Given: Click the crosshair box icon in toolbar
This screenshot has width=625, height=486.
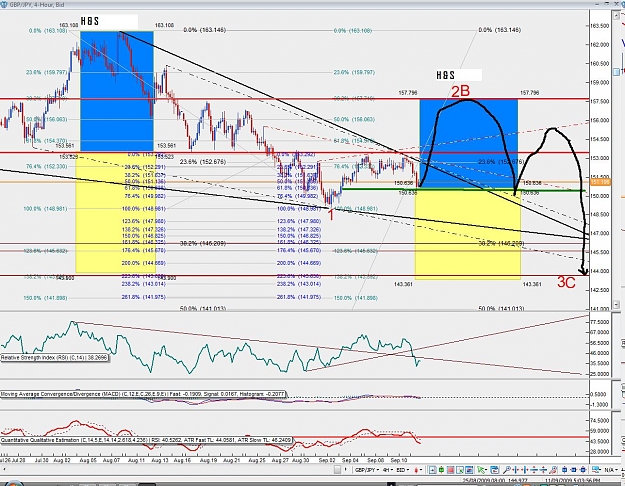Looking at the screenshot, I should 432,470.
